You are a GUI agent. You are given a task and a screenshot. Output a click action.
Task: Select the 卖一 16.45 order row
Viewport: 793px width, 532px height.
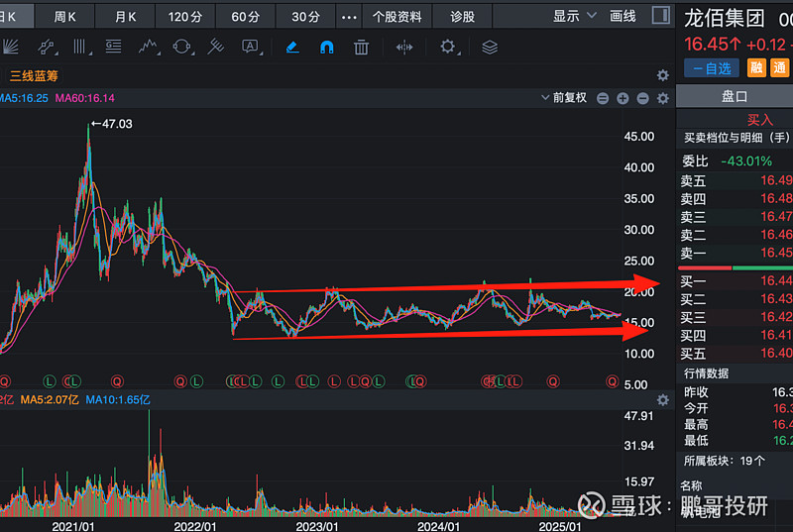pos(736,253)
